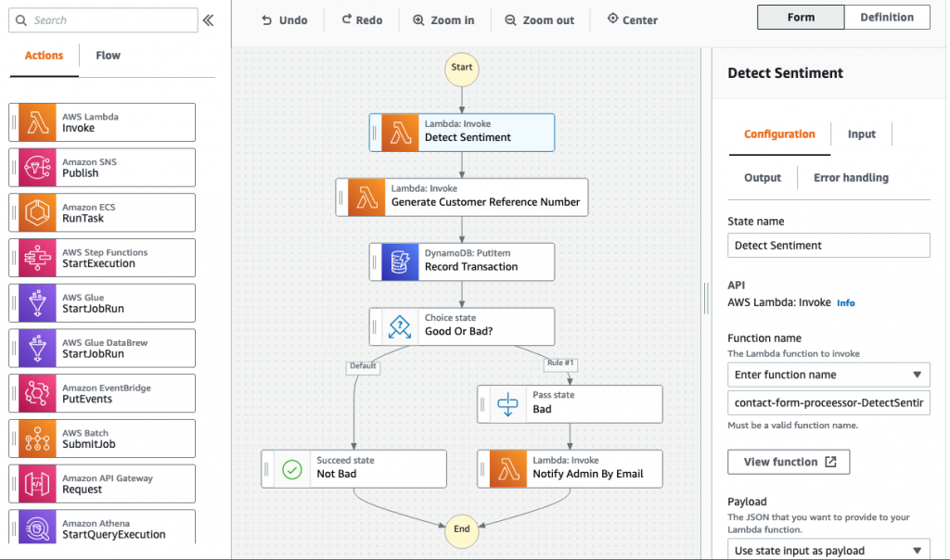
Task: Select the Configuration tab
Action: tap(779, 134)
